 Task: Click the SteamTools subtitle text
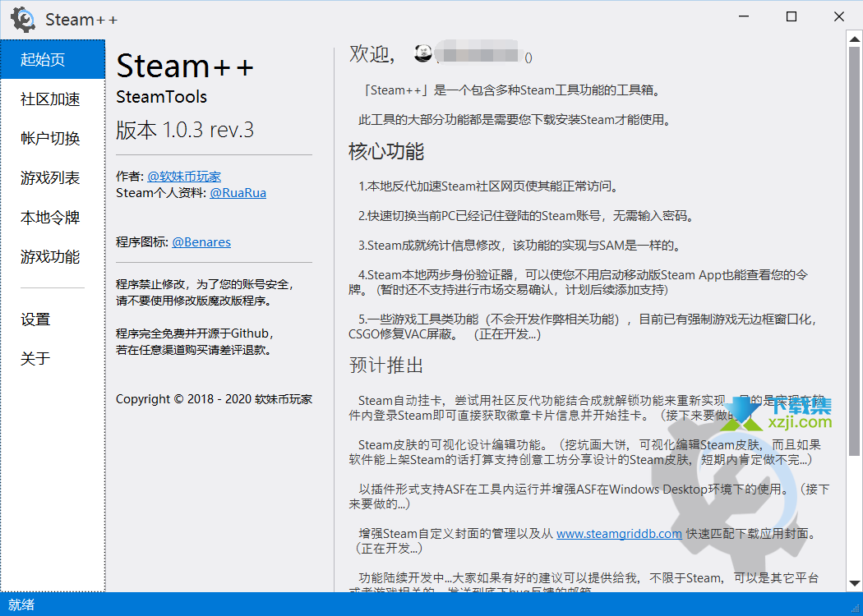click(161, 97)
